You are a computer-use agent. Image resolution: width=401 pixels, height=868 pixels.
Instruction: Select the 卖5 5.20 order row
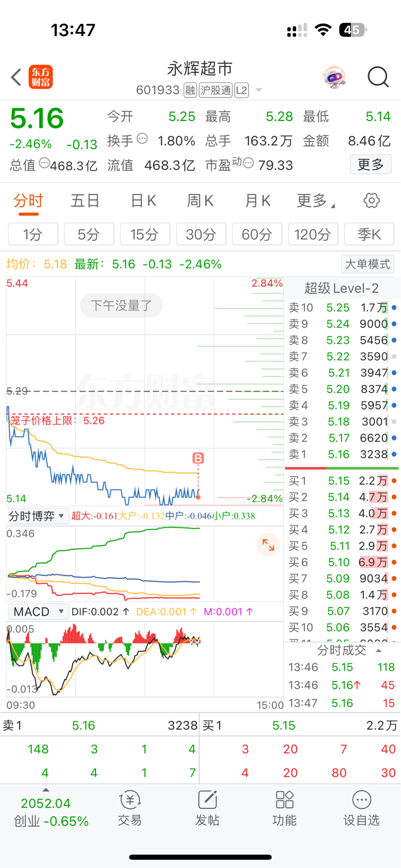[x=342, y=389]
